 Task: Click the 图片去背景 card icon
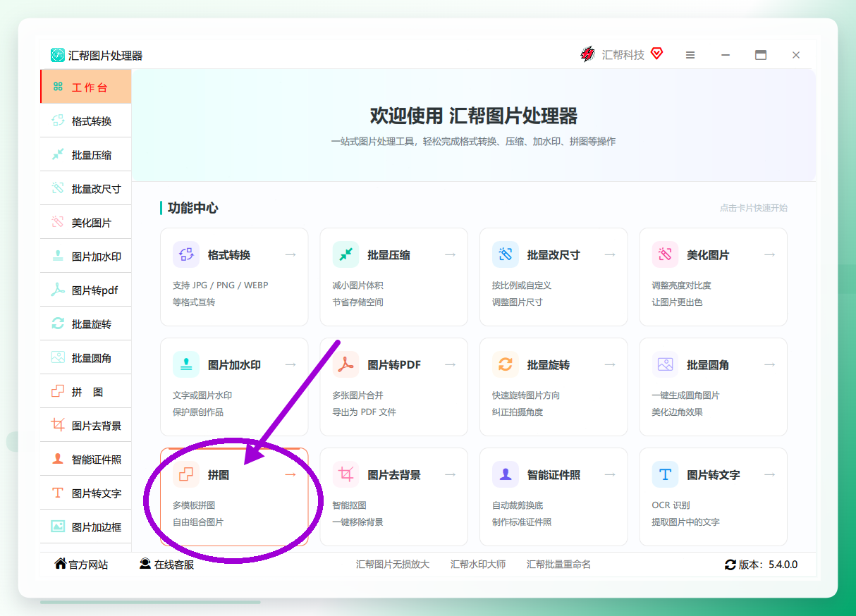(x=346, y=474)
